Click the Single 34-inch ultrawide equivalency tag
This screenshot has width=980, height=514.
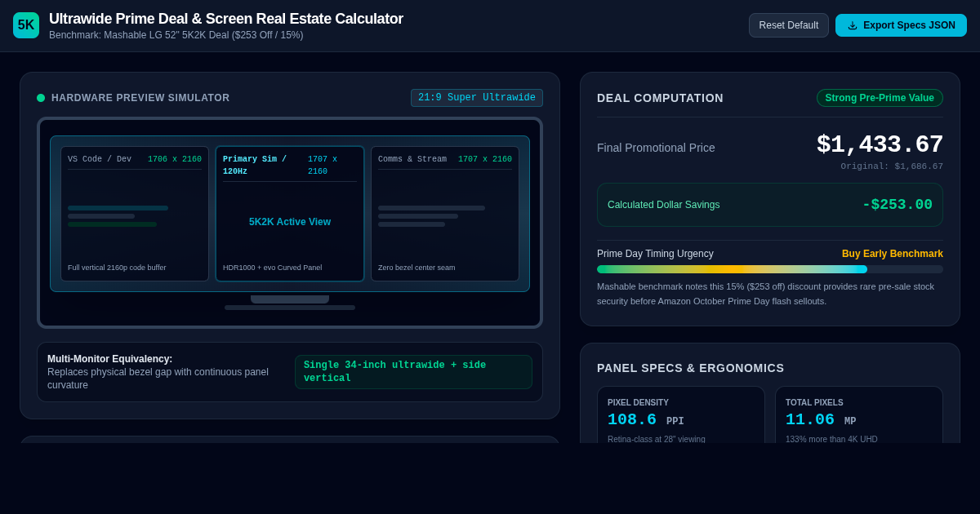click(x=413, y=372)
